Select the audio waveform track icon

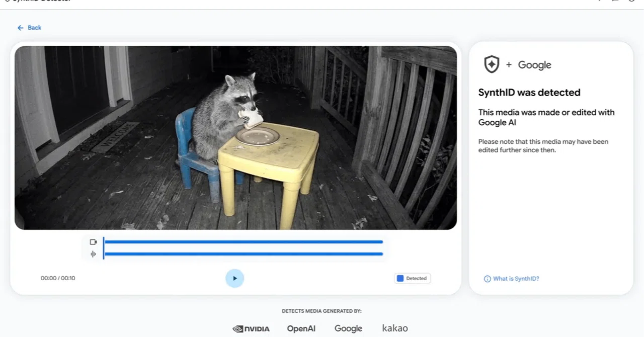[x=93, y=254]
